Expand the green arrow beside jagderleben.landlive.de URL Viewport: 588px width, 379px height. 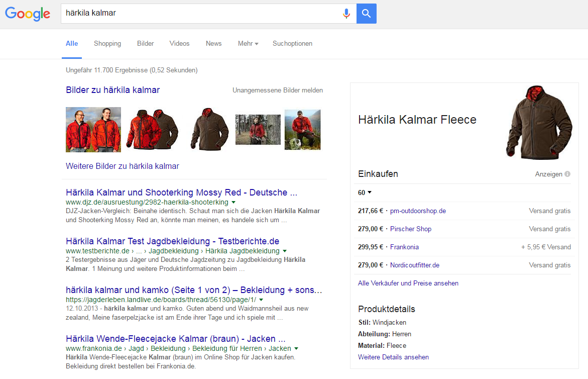coord(261,300)
